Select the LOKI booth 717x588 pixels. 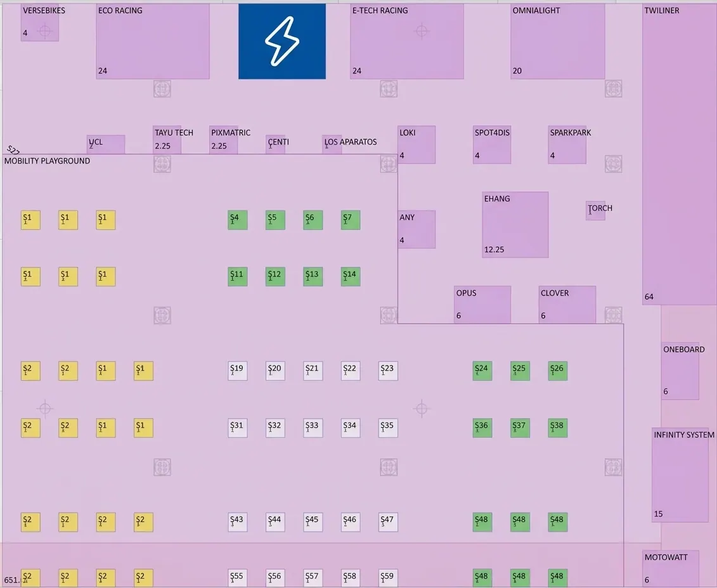click(417, 144)
